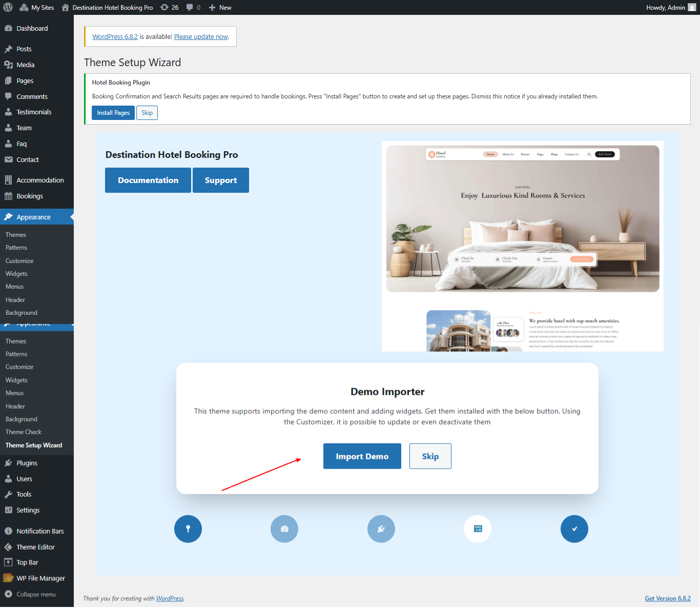The width and height of the screenshot is (700, 608).
Task: Open Theme Setup Wizard submenu item
Action: (34, 445)
